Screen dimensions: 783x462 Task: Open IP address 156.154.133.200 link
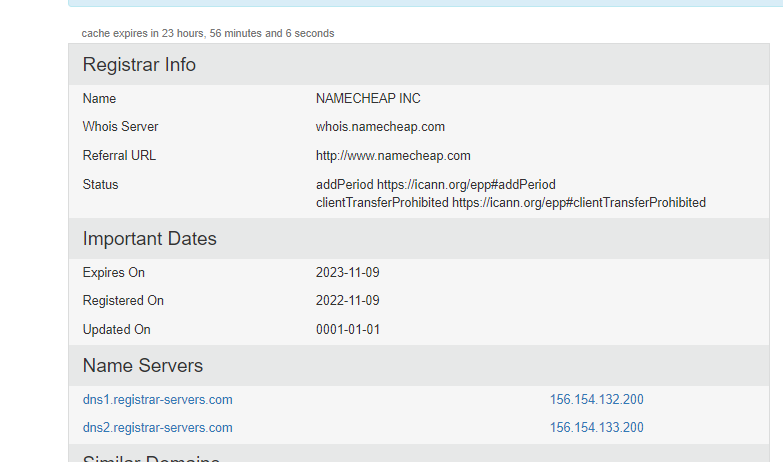pos(597,428)
